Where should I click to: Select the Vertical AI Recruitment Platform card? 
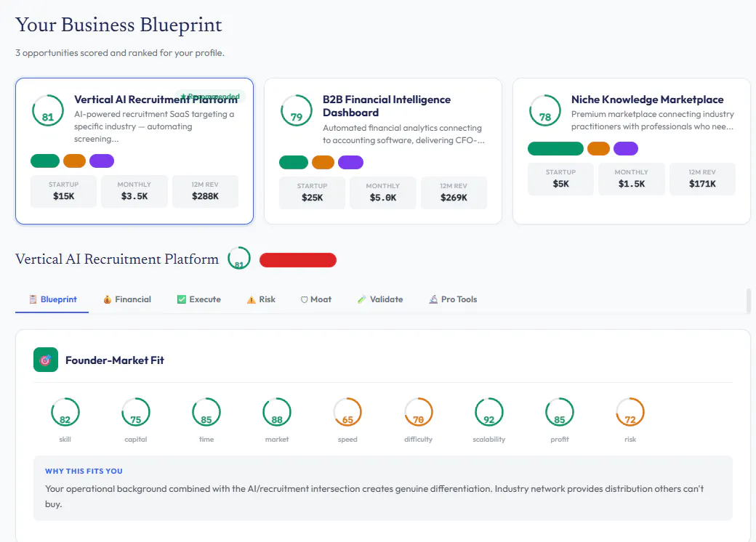point(134,151)
